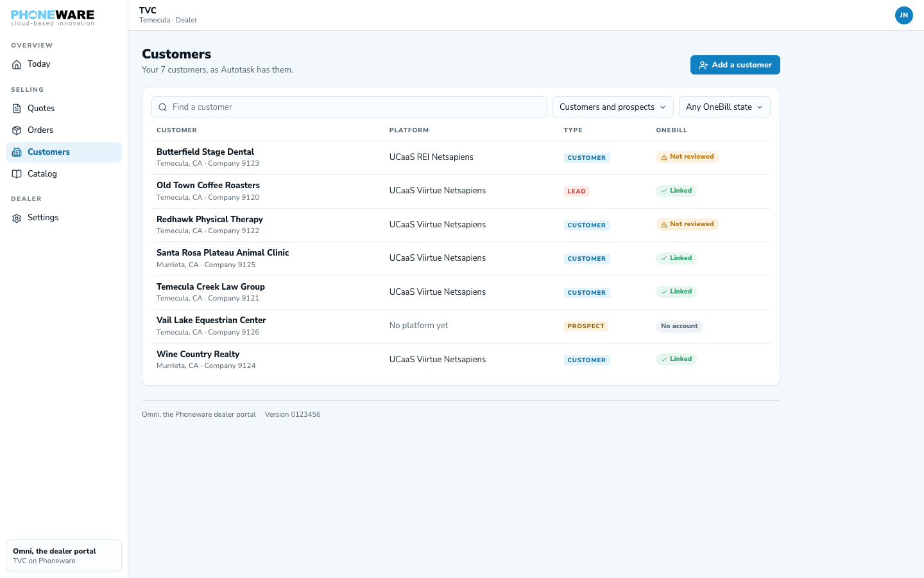924x578 pixels.
Task: Open the JN user avatar
Action: click(903, 15)
